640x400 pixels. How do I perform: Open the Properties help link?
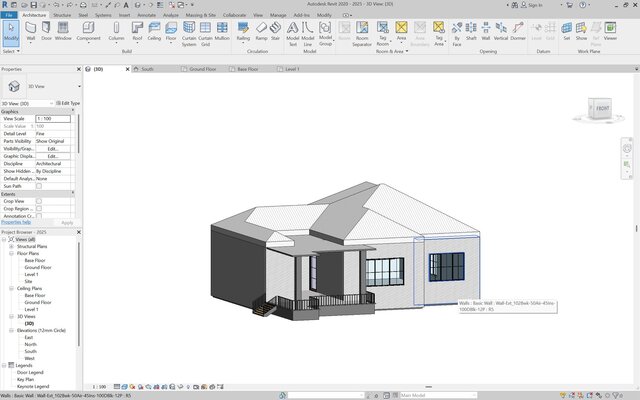click(x=18, y=222)
